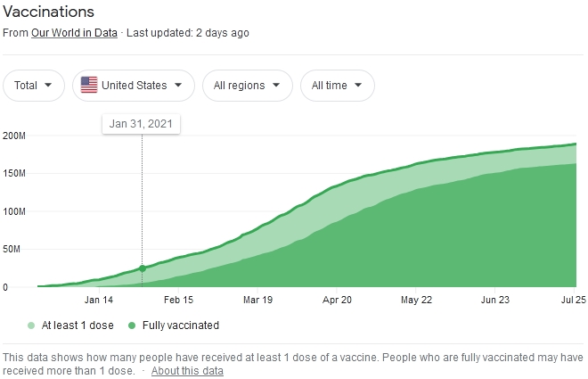Click the arrow beside All time

point(358,86)
